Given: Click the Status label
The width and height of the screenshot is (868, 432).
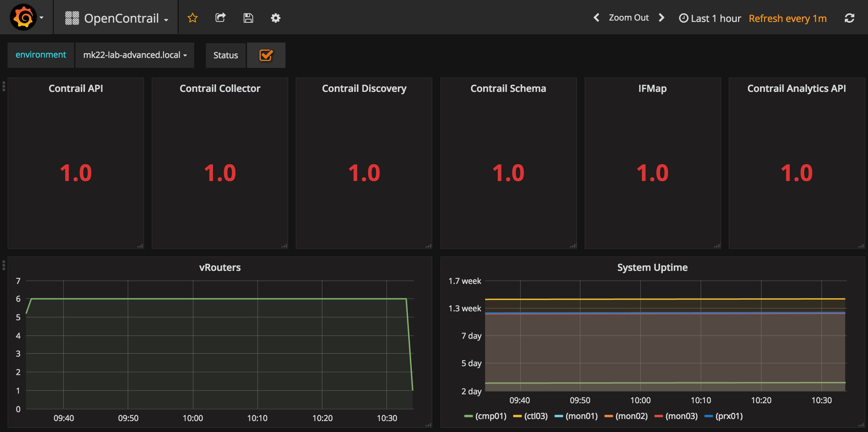Looking at the screenshot, I should 225,55.
